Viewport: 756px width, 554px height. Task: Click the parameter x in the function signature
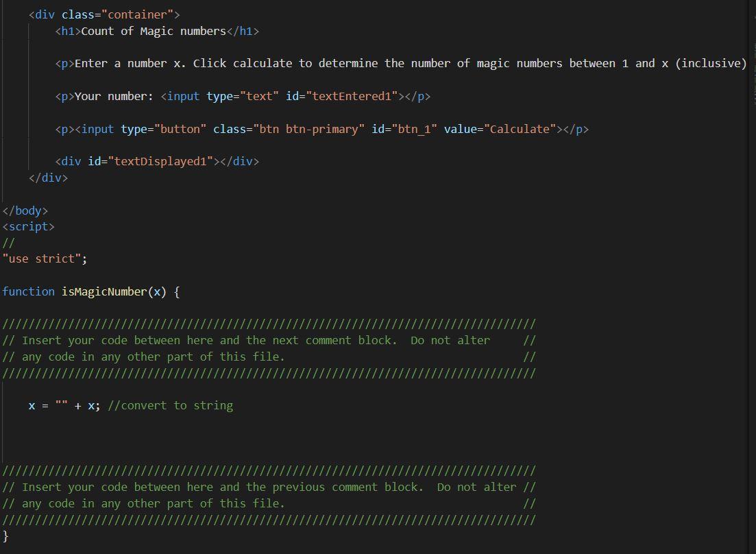click(157, 291)
